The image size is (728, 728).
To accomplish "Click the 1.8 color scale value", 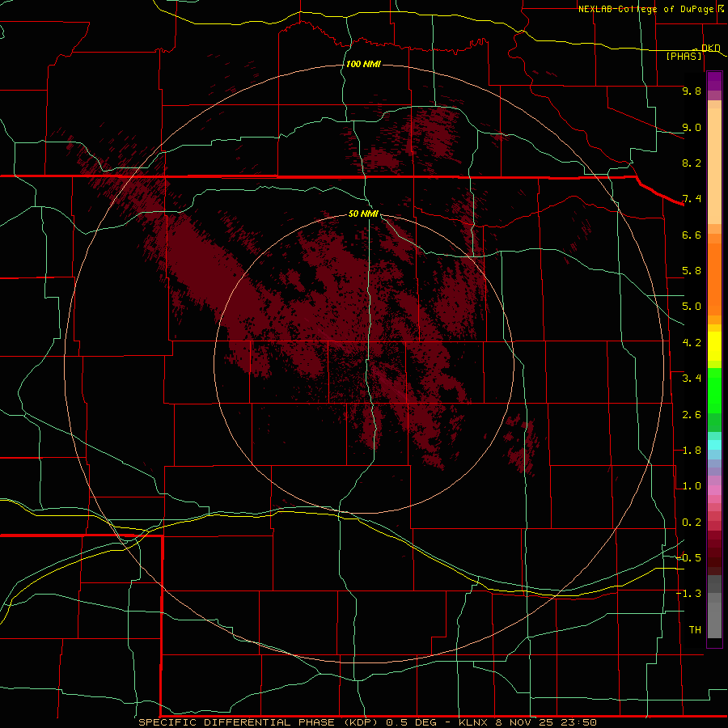I will [x=692, y=451].
